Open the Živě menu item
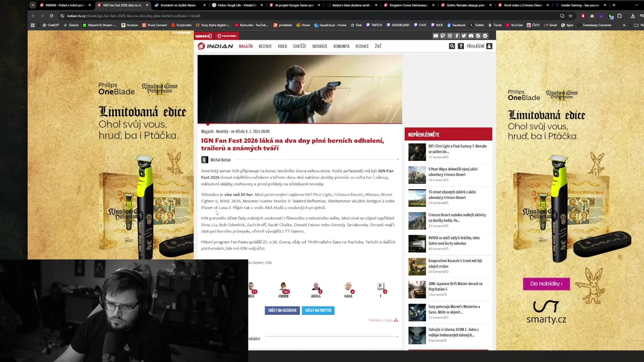Image resolution: width=644 pixels, height=362 pixels. click(x=378, y=46)
